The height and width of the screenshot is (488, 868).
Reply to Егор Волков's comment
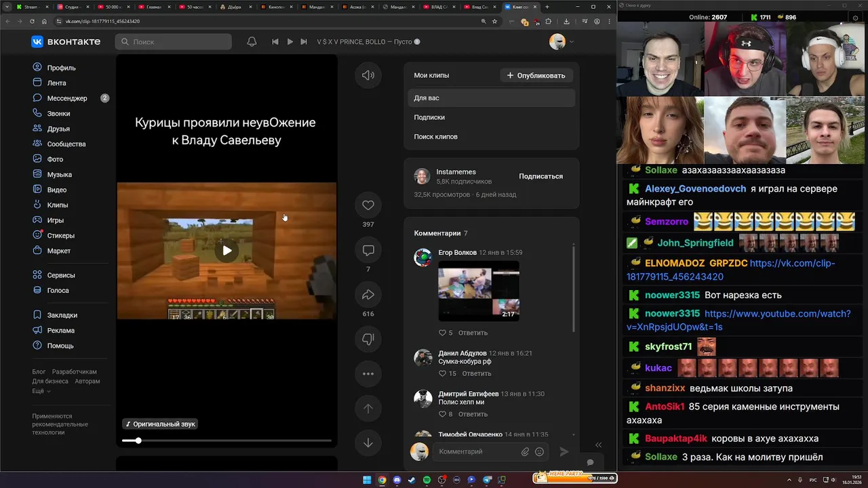pyautogui.click(x=473, y=333)
